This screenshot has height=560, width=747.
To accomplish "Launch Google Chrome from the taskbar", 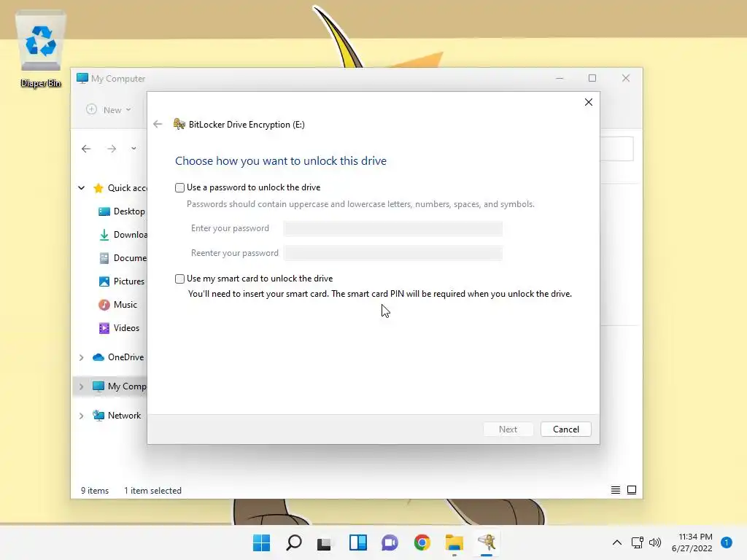I will point(422,542).
